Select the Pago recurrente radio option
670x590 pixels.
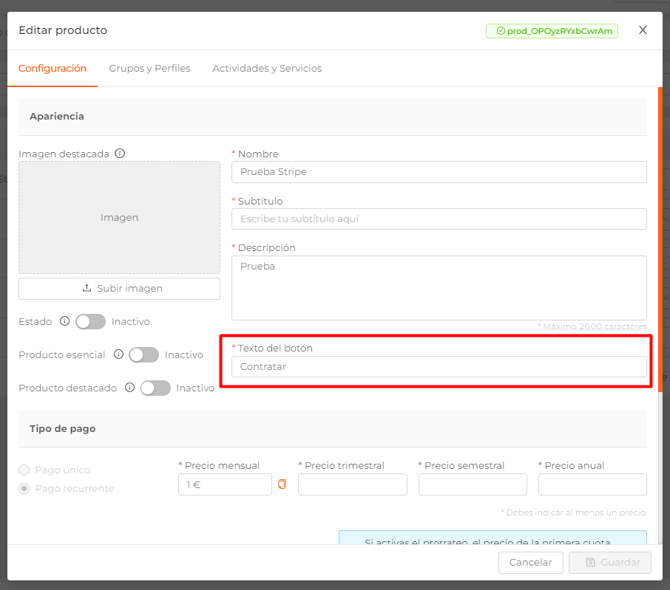pos(25,489)
